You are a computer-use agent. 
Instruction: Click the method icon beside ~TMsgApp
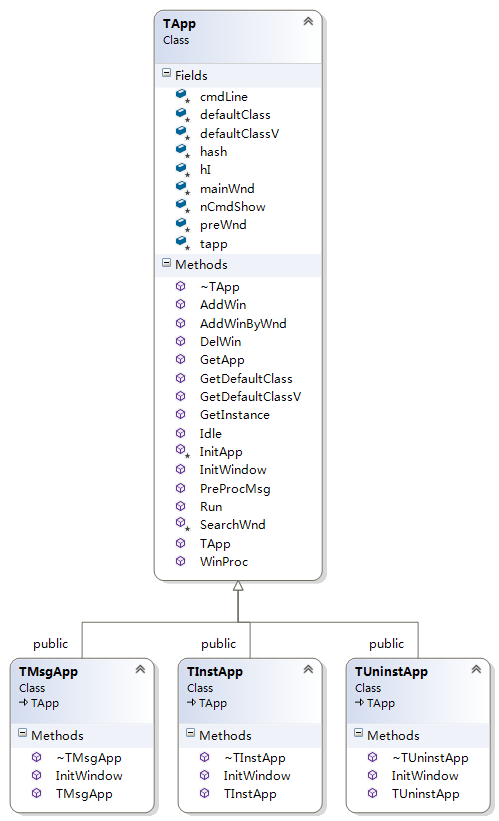point(37,757)
